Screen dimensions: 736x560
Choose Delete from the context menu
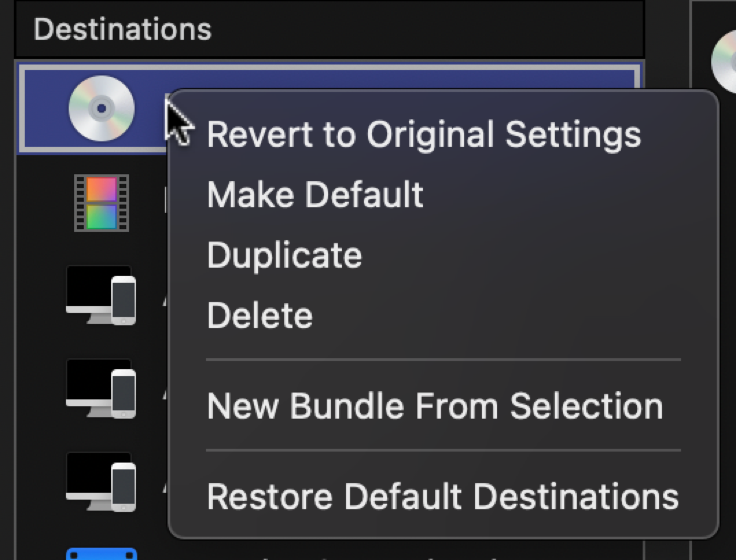260,315
